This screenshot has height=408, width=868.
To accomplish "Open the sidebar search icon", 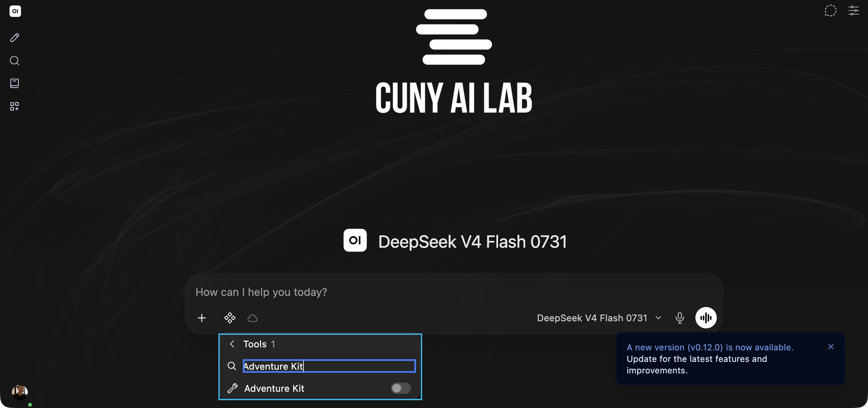I will click(15, 61).
